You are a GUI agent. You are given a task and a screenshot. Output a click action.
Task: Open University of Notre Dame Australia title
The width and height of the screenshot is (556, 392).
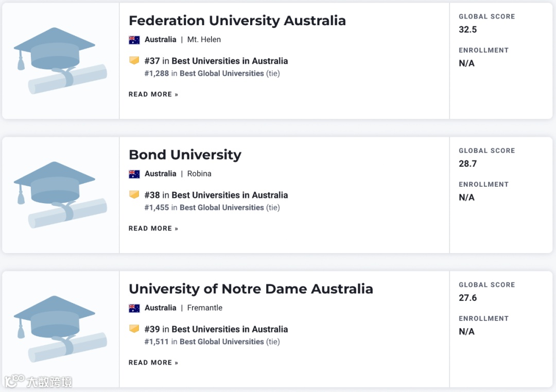pyautogui.click(x=251, y=289)
